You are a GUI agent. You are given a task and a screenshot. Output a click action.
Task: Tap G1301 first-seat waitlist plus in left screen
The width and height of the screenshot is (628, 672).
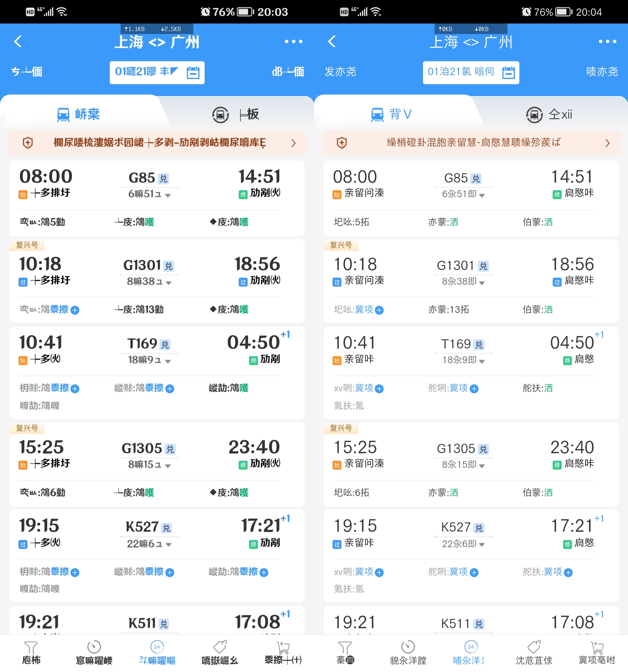coord(75,310)
